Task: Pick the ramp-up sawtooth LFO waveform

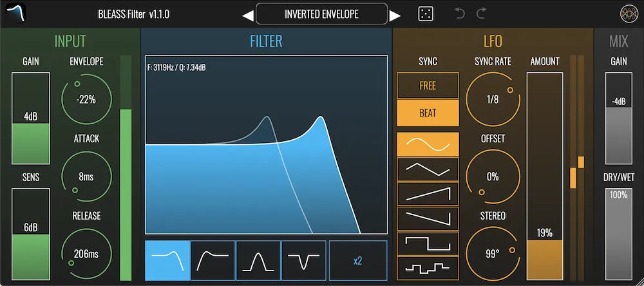Action: (428, 194)
